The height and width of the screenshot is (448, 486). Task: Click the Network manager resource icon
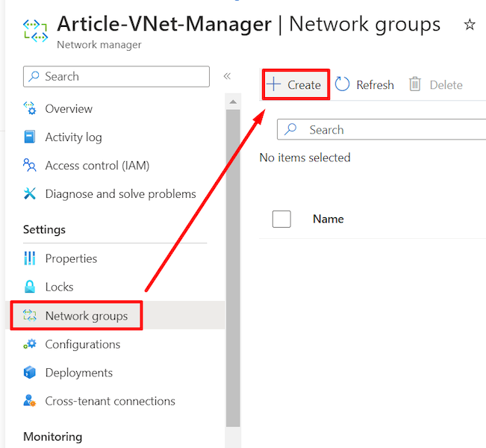(36, 31)
